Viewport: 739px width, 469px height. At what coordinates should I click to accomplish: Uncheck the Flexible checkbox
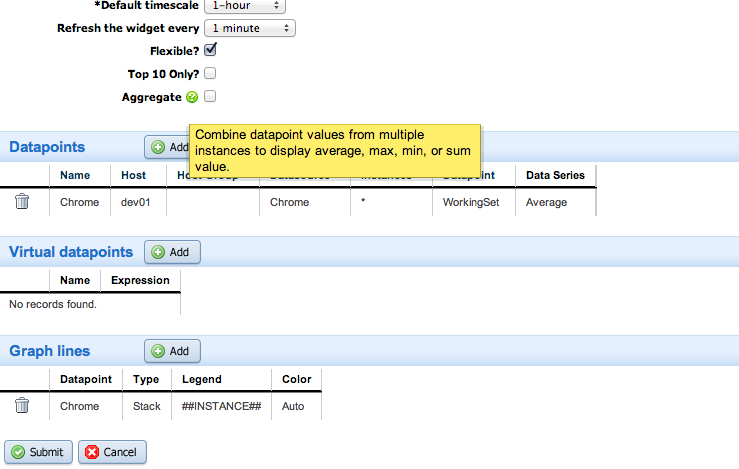click(x=210, y=49)
